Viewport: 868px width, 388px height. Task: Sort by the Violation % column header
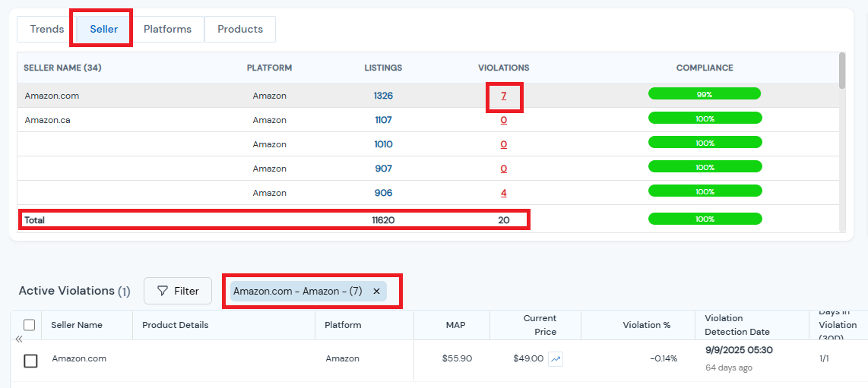[646, 325]
